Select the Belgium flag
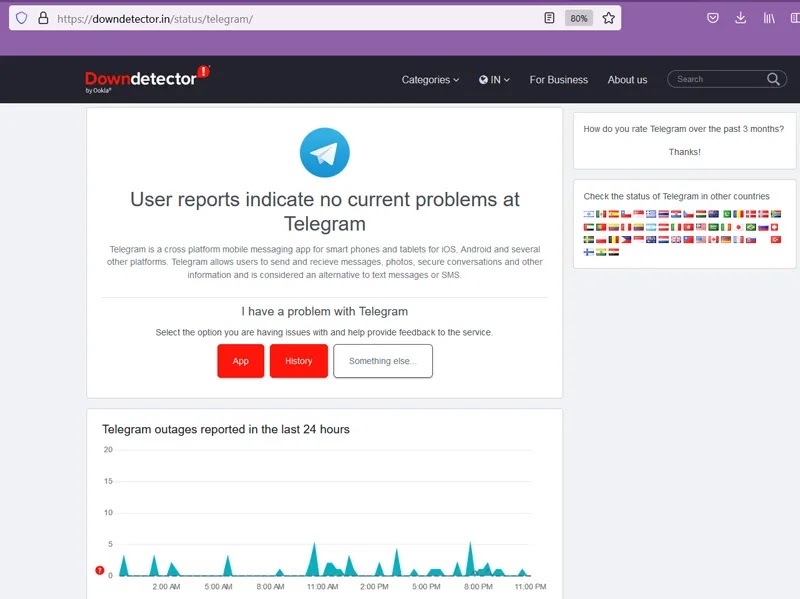800x599 pixels. point(614,239)
